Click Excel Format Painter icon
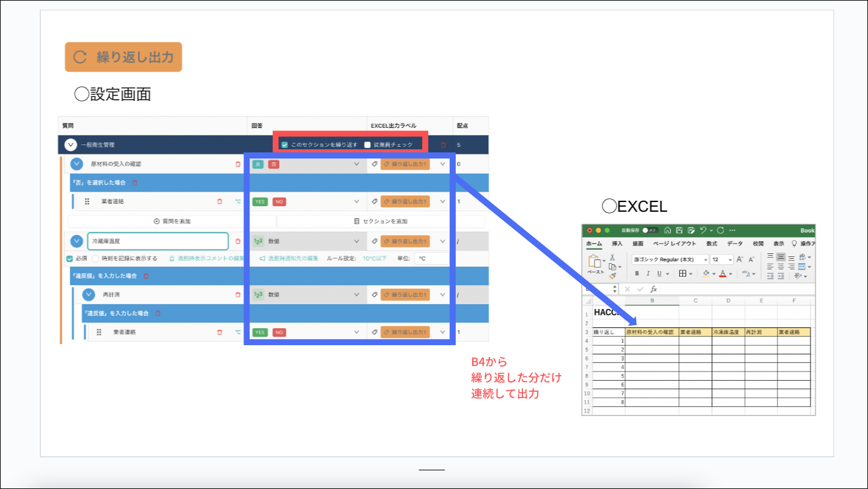 point(612,276)
